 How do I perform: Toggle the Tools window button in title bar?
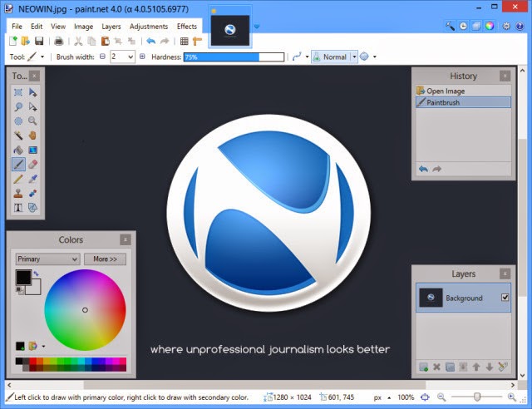450,26
